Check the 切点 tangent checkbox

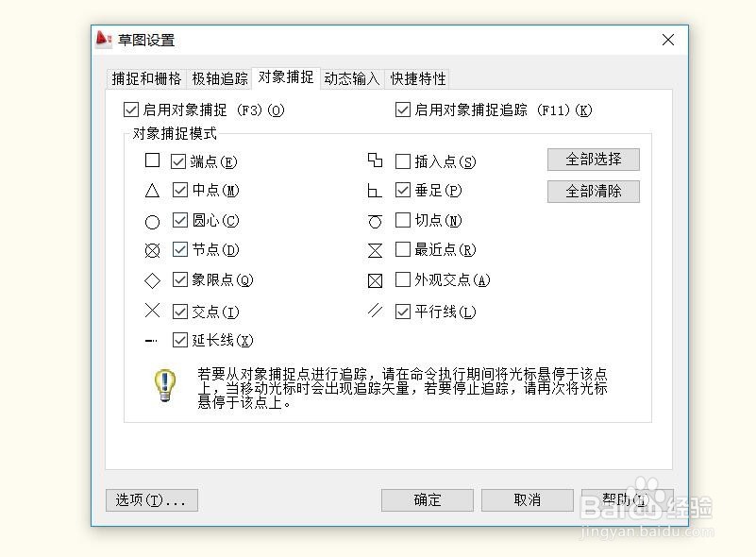[x=403, y=220]
